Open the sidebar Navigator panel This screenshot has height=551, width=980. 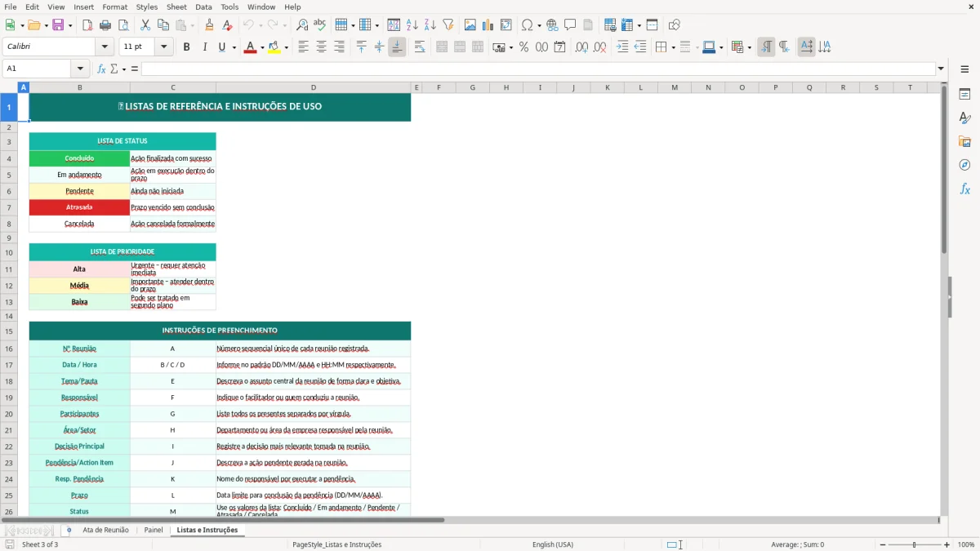click(x=964, y=165)
